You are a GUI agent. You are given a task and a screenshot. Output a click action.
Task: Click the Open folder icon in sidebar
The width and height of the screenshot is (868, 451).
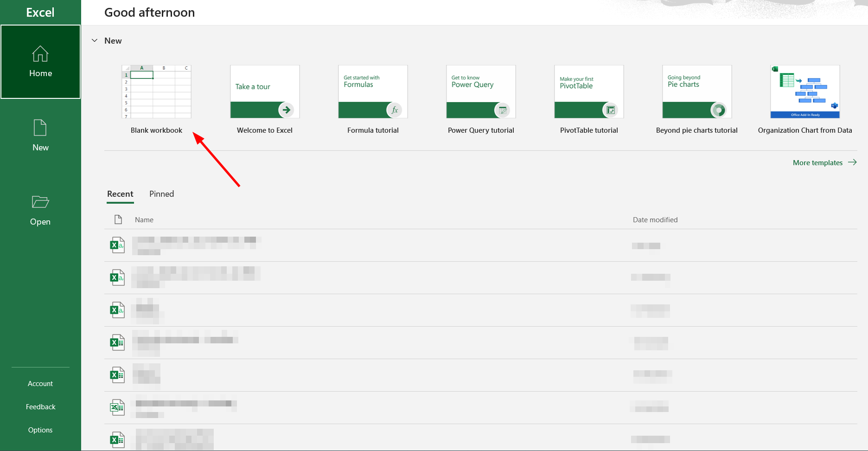tap(40, 202)
